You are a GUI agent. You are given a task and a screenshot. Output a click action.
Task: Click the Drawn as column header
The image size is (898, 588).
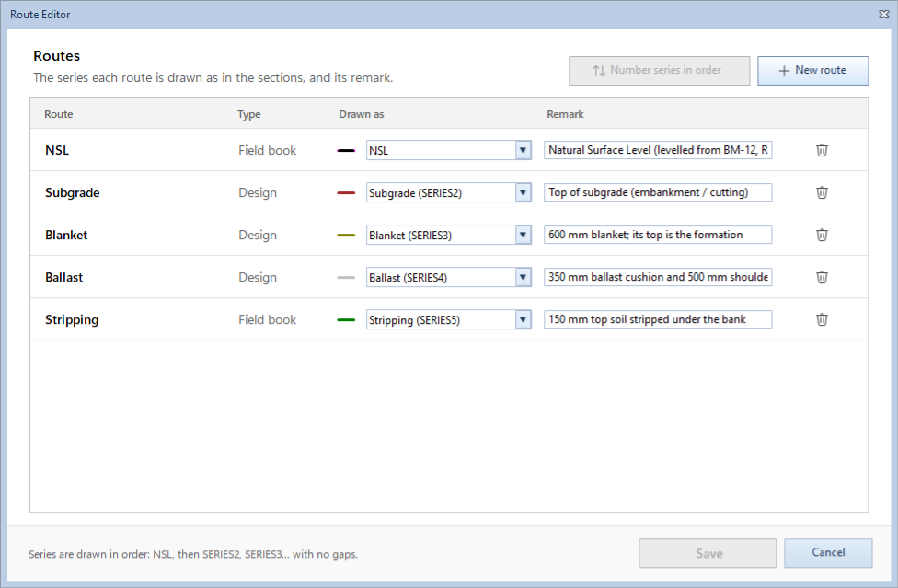pyautogui.click(x=362, y=114)
